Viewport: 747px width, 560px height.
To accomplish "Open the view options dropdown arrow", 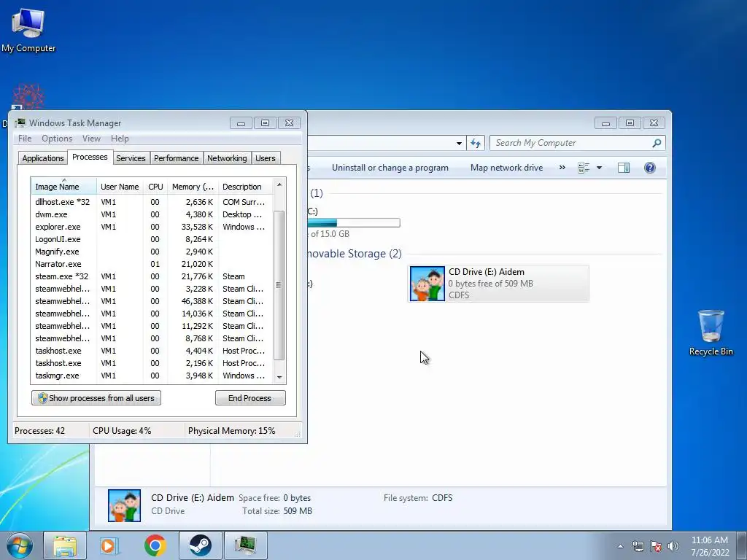I will click(x=600, y=168).
